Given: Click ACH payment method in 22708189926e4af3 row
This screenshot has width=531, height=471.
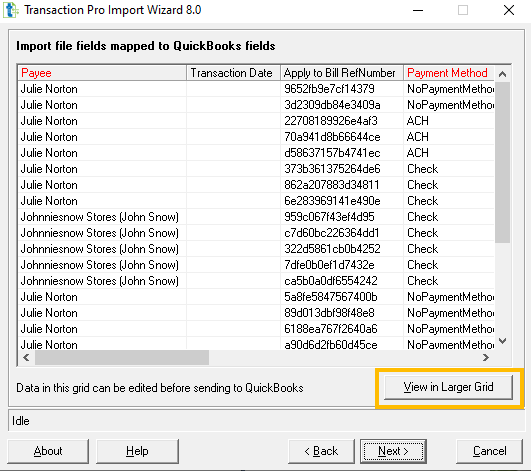Looking at the screenshot, I should [449, 121].
